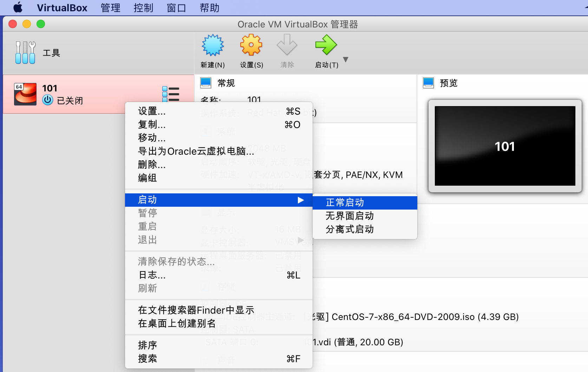Click the Preview (预览) section monitor icon
The image size is (588, 372).
click(x=429, y=83)
